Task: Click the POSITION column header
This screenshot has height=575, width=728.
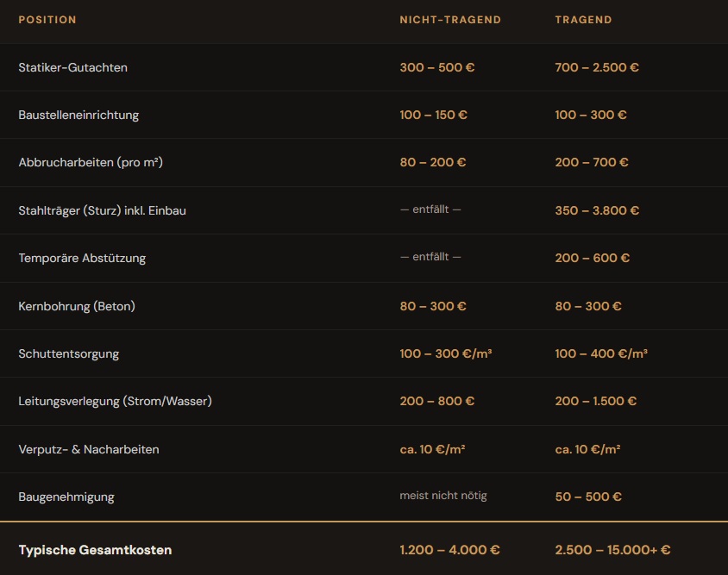Action: click(x=47, y=20)
